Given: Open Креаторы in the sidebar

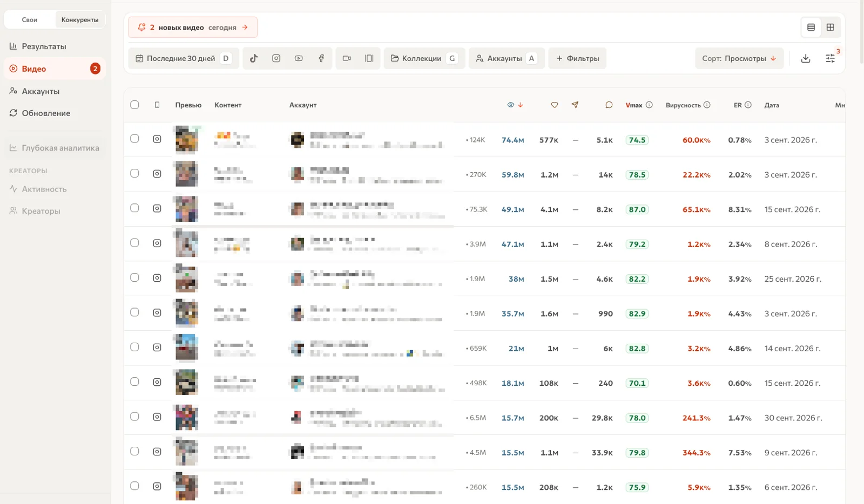Looking at the screenshot, I should [55, 211].
